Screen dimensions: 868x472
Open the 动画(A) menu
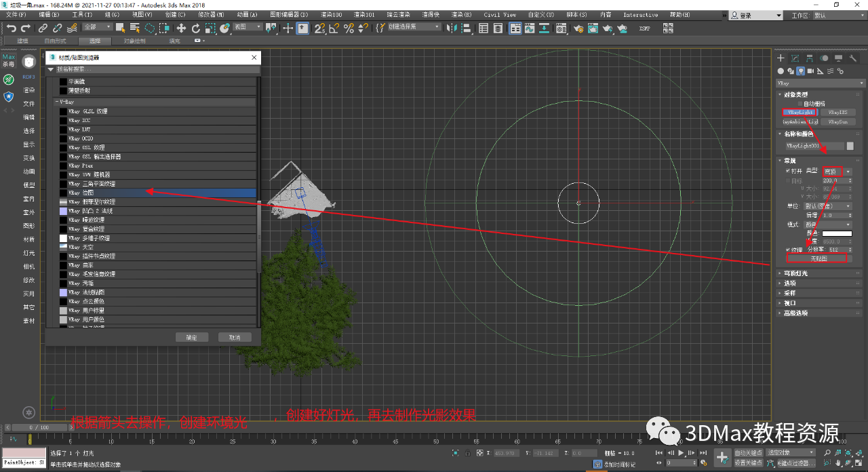[248, 14]
